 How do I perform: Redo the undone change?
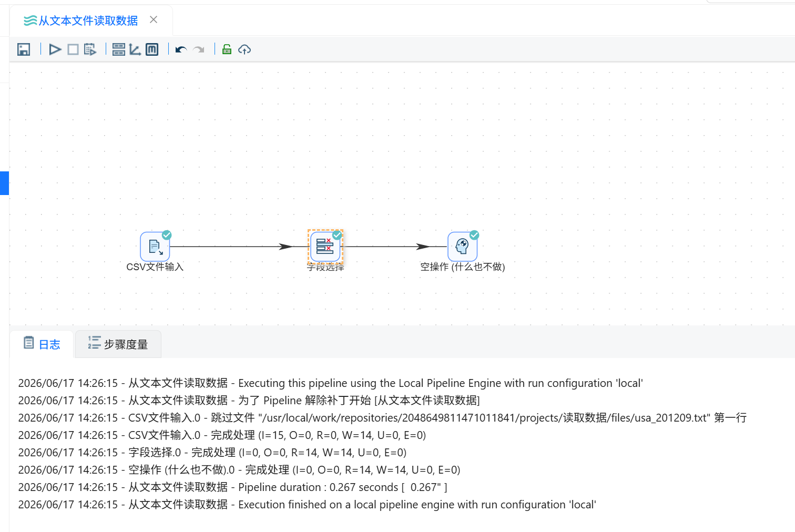tap(199, 49)
